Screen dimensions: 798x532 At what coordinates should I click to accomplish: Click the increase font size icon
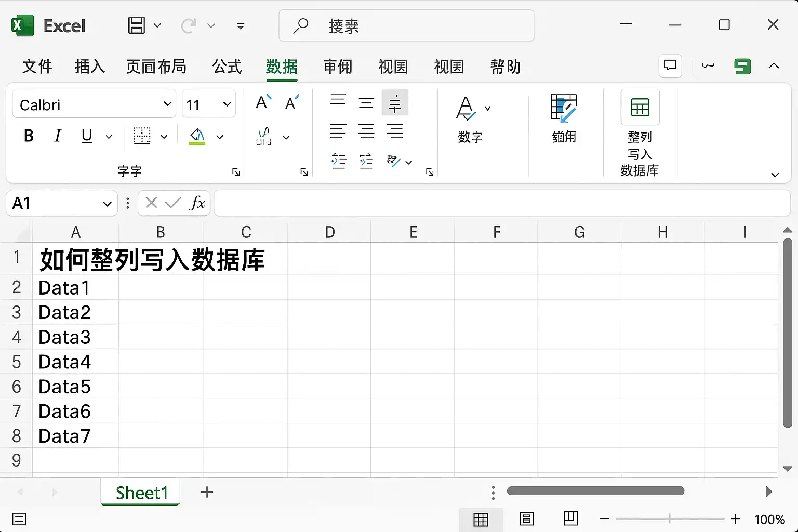click(263, 102)
